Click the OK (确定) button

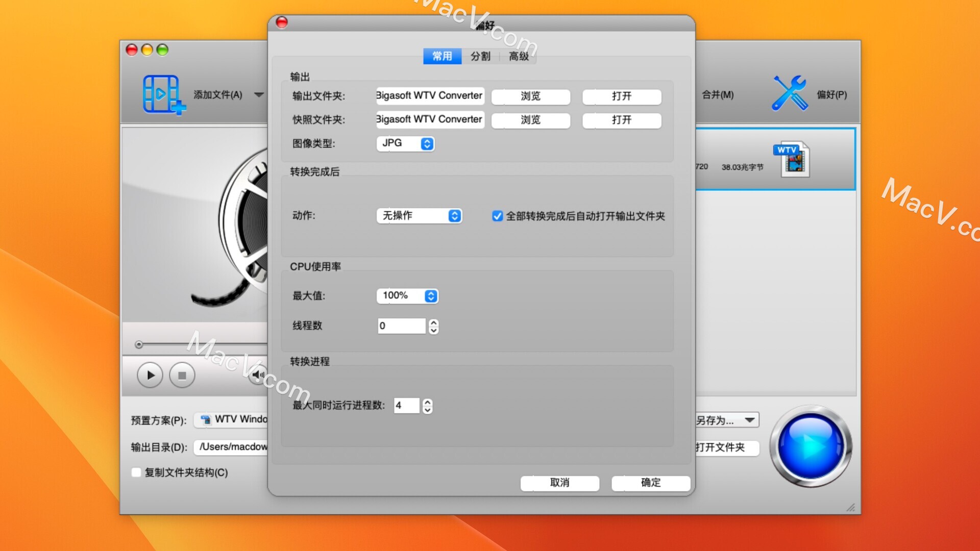pyautogui.click(x=651, y=483)
